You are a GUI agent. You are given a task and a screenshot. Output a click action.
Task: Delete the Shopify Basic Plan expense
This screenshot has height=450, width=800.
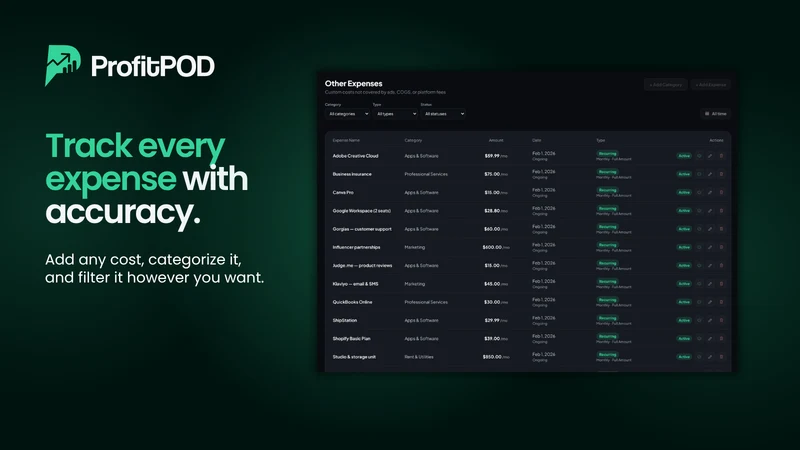pyautogui.click(x=721, y=339)
